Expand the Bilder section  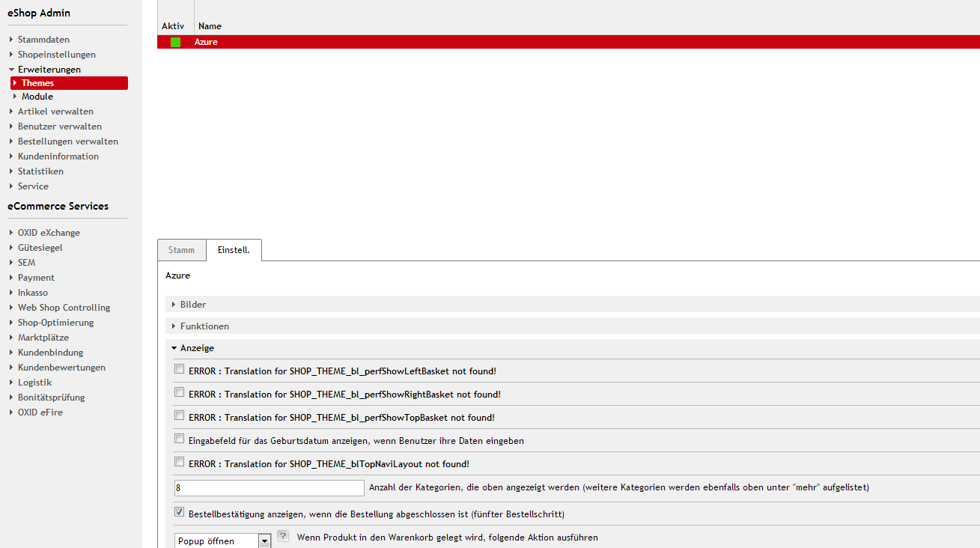193,305
